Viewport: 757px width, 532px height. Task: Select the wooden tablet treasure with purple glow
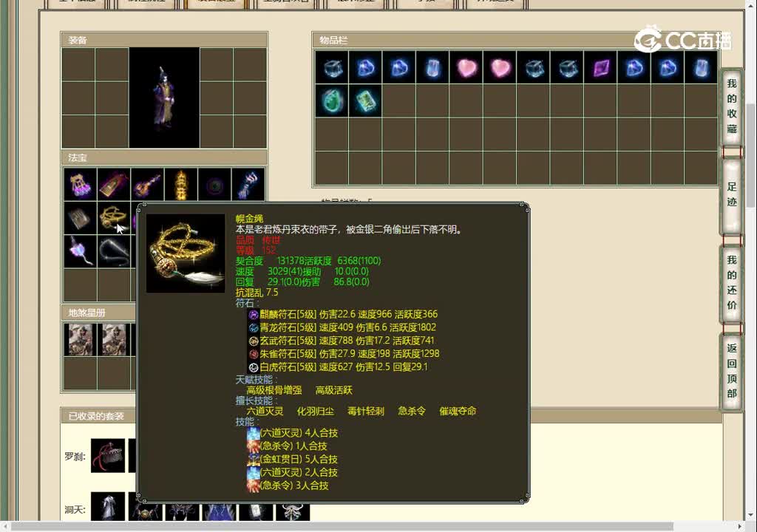(x=113, y=185)
